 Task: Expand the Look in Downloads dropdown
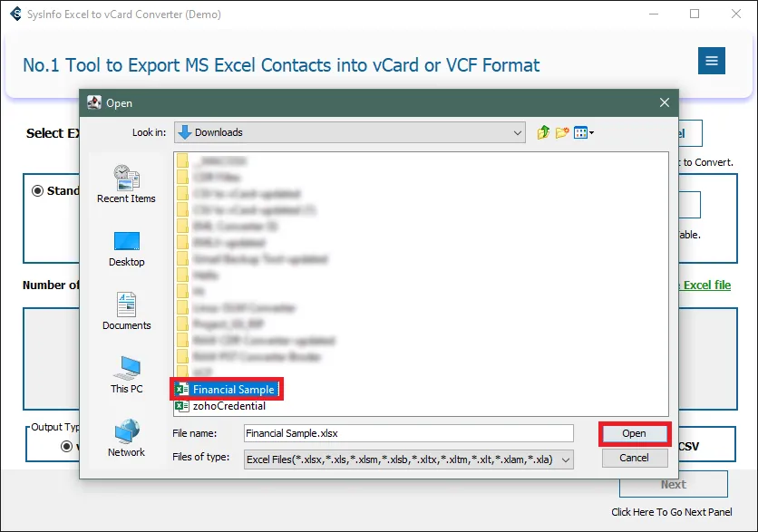coord(517,132)
